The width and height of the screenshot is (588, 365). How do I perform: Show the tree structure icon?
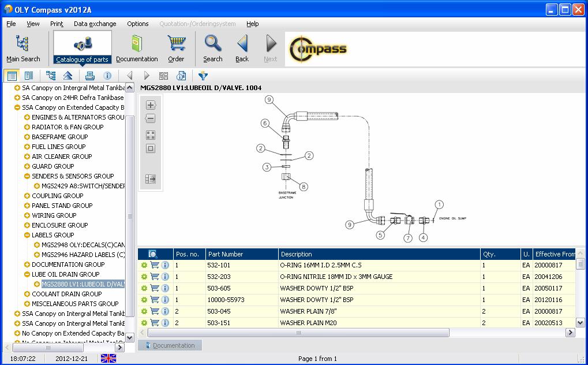coord(51,76)
